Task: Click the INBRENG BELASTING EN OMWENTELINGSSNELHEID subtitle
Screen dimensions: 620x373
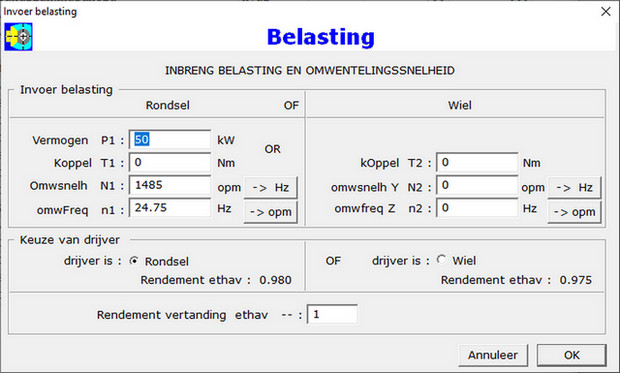Action: coord(310,71)
